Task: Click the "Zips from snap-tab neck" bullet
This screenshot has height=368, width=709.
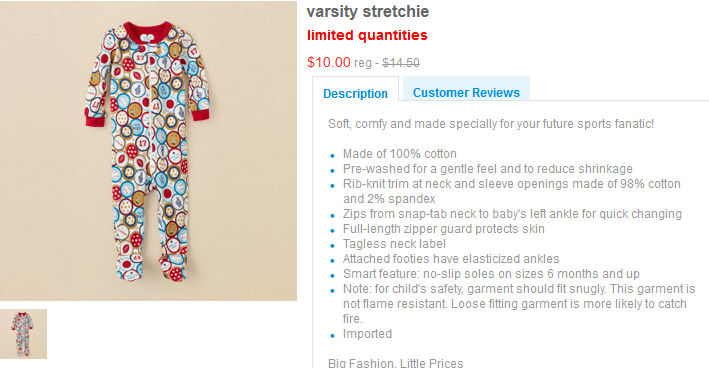Action: point(512,213)
